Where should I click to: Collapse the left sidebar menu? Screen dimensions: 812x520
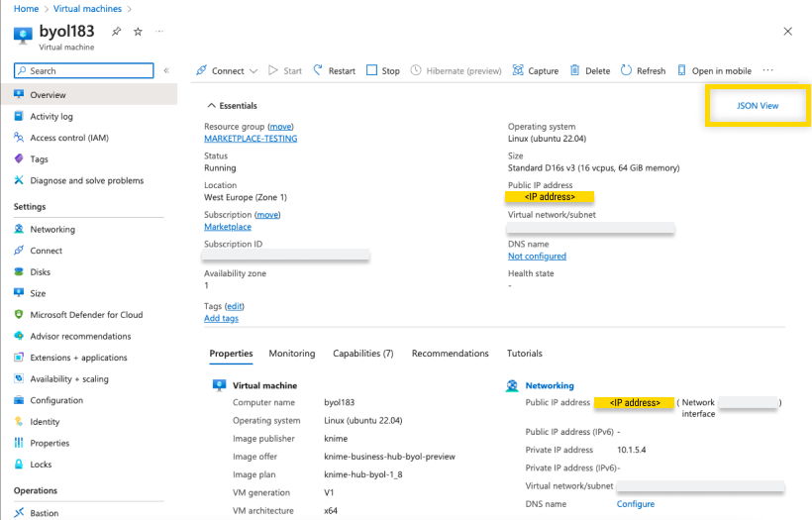click(166, 71)
